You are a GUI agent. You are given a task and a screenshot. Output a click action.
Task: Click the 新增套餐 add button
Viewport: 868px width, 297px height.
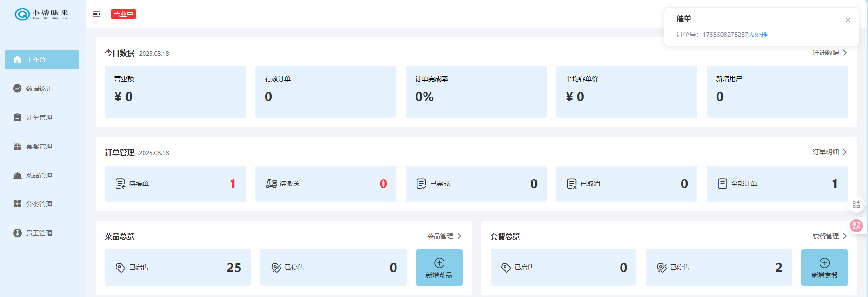coord(824,268)
